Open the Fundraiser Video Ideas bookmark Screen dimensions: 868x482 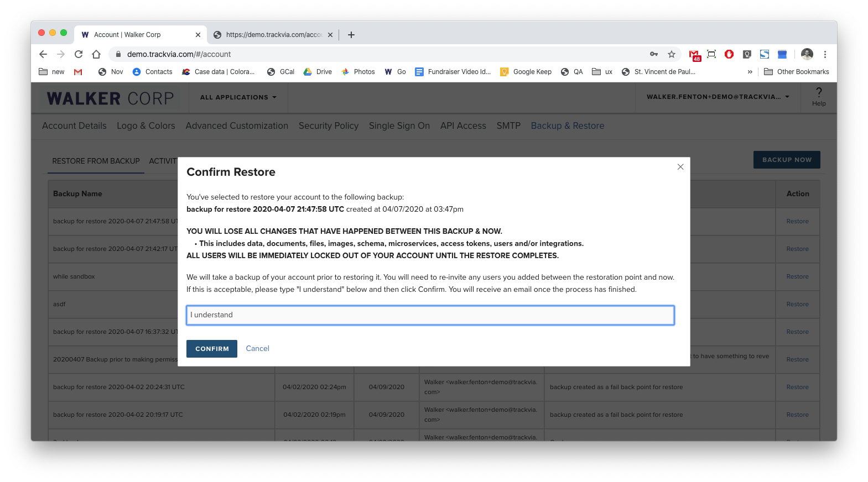coord(453,72)
